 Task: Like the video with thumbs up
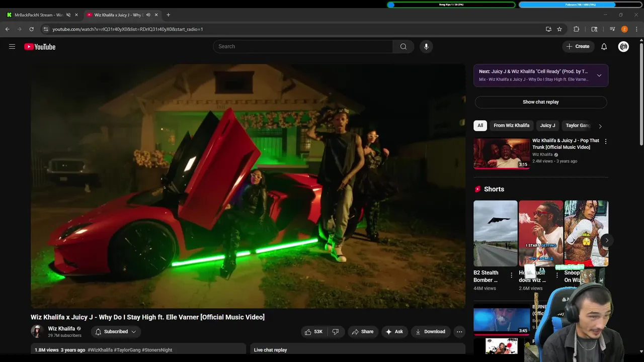click(x=313, y=331)
